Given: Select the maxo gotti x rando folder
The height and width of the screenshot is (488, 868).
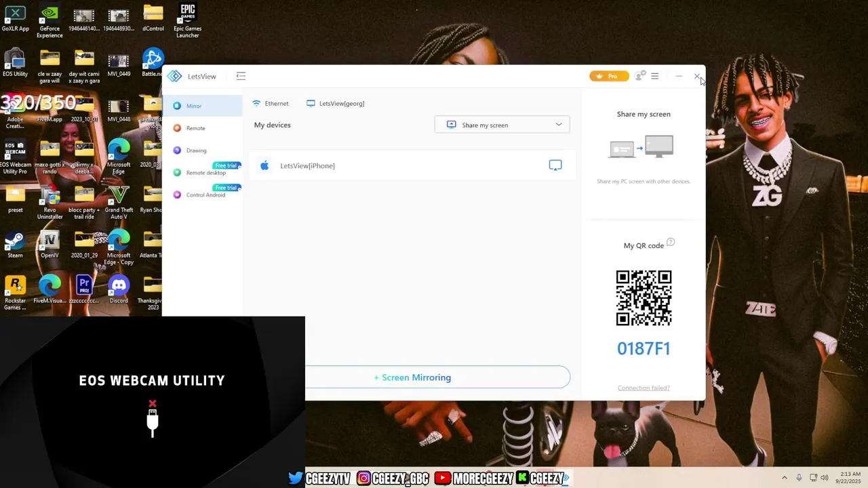Looking at the screenshot, I should point(50,158).
